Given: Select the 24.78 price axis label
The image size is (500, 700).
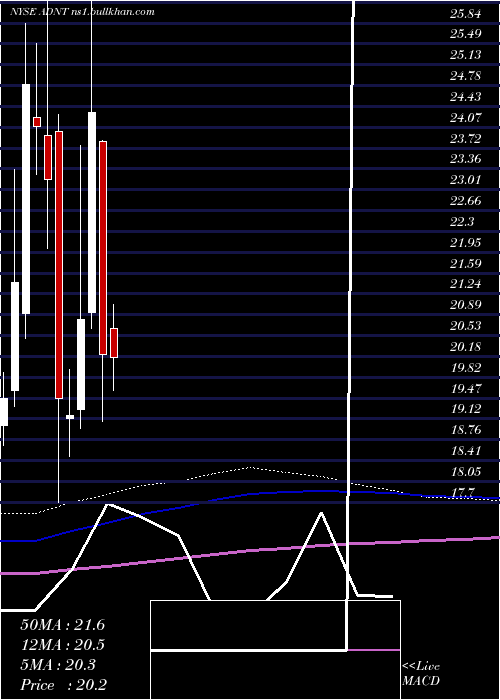Looking at the screenshot, I should pyautogui.click(x=465, y=76).
